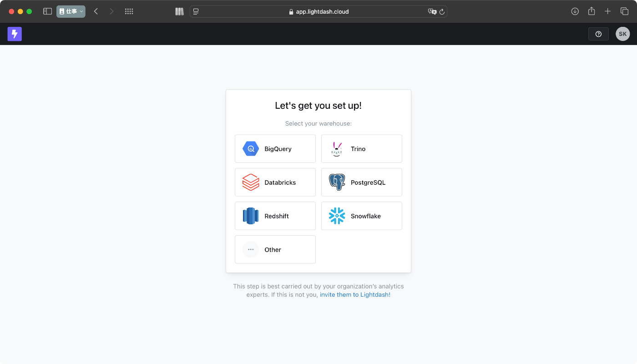Go forward to the next page

point(111,11)
